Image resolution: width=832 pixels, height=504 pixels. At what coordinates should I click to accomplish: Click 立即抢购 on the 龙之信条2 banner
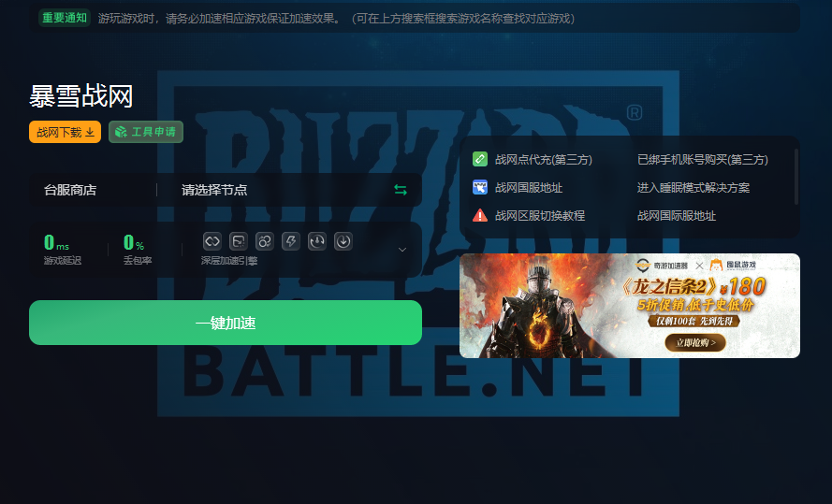[x=694, y=343]
